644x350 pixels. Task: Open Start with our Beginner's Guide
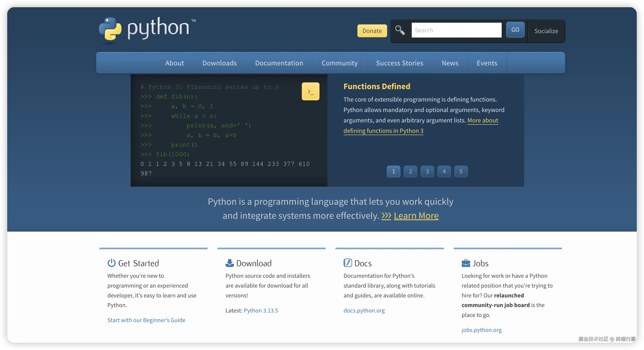[146, 320]
